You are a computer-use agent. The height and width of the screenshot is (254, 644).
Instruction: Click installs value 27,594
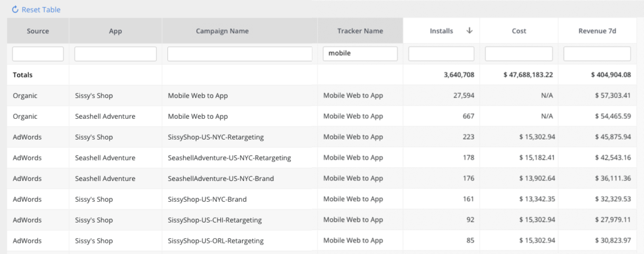(463, 96)
